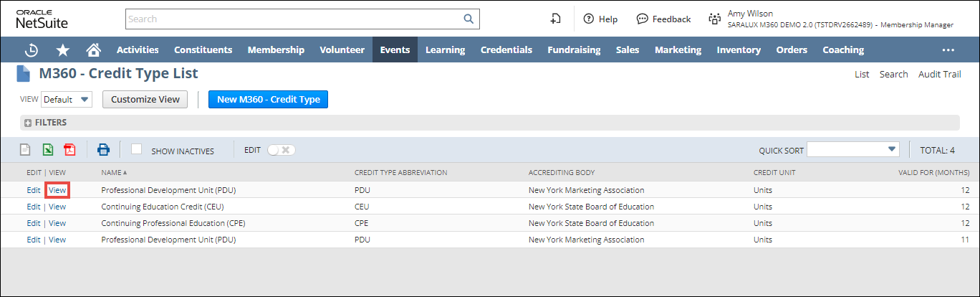The width and height of the screenshot is (980, 297).
Task: Export list to Excel icon
Action: 47,150
